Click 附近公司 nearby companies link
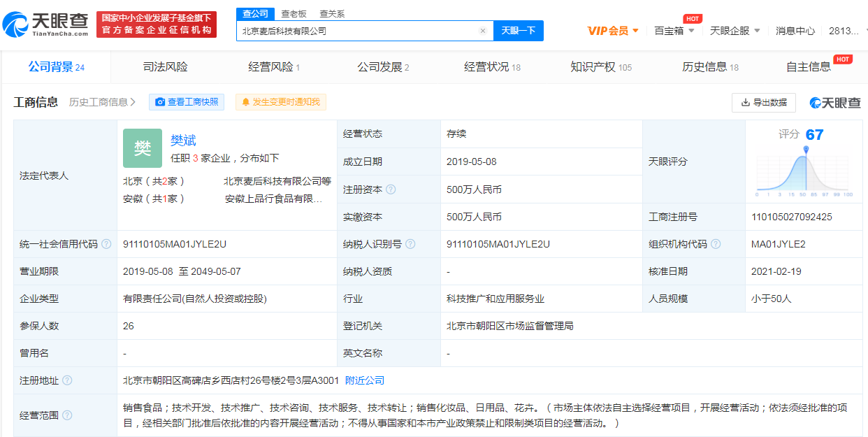This screenshot has width=868, height=437. coord(365,380)
